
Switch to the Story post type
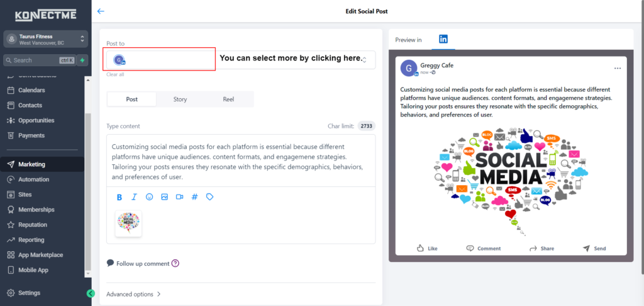180,99
